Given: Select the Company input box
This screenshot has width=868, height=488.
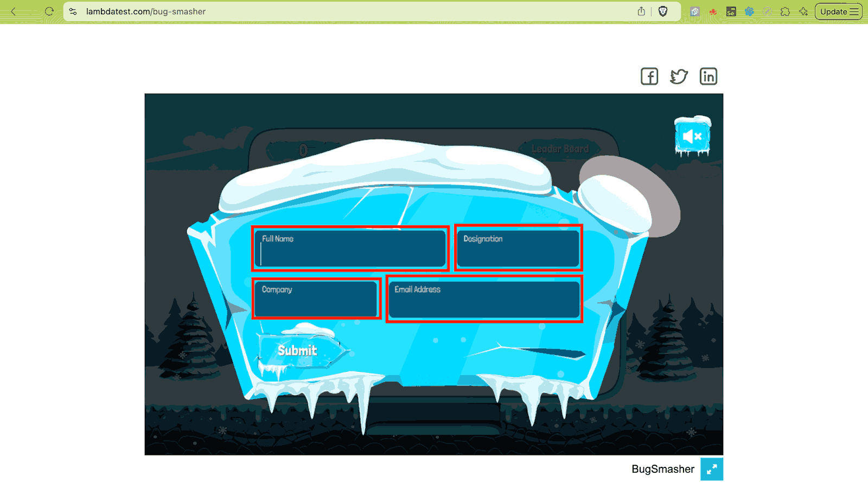Looking at the screenshot, I should (317, 298).
